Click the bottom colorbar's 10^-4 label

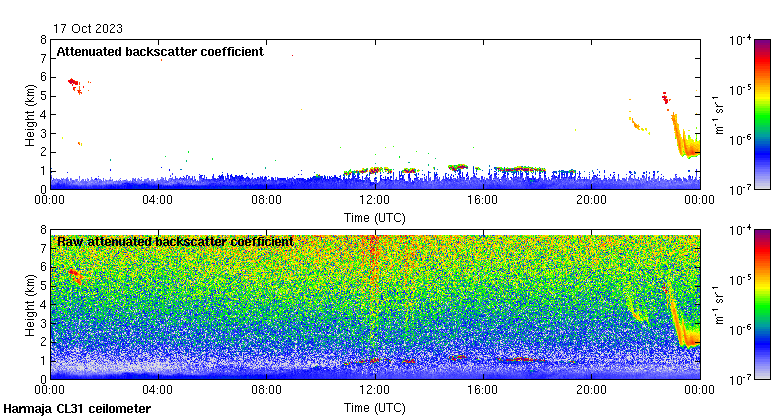[740, 230]
